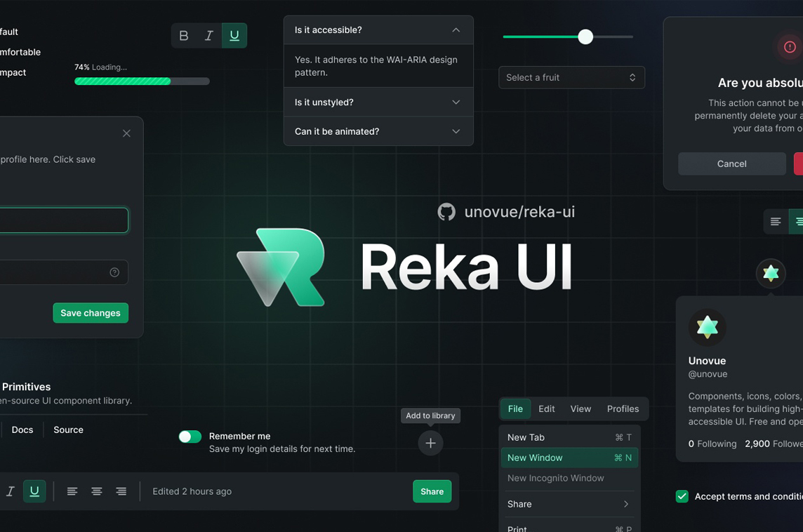
Task: Click the unovue/reka-ui repository text
Action: click(520, 212)
